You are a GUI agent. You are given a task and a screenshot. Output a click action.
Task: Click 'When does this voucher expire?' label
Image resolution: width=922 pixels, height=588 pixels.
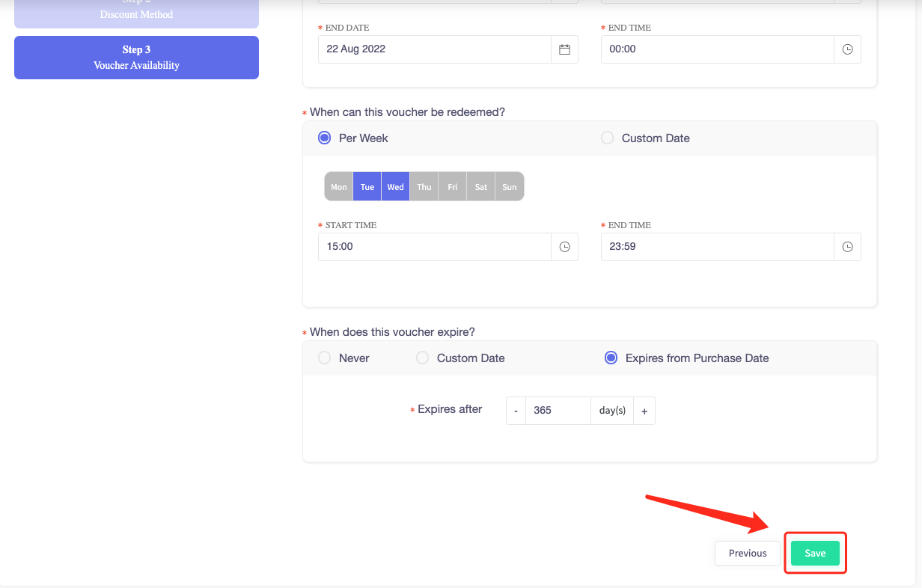(x=392, y=332)
